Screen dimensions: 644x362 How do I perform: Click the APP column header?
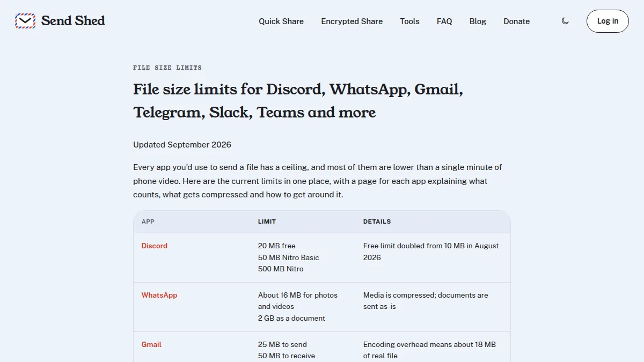pyautogui.click(x=148, y=221)
